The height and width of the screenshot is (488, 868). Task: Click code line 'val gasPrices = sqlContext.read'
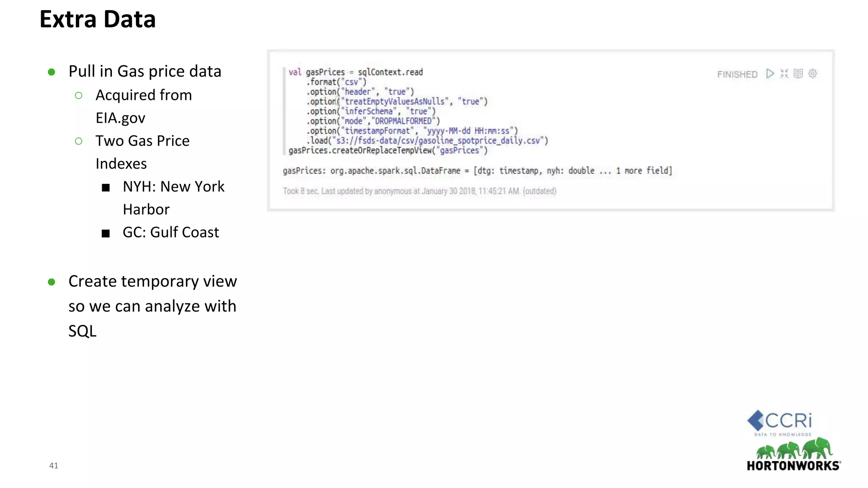(356, 72)
